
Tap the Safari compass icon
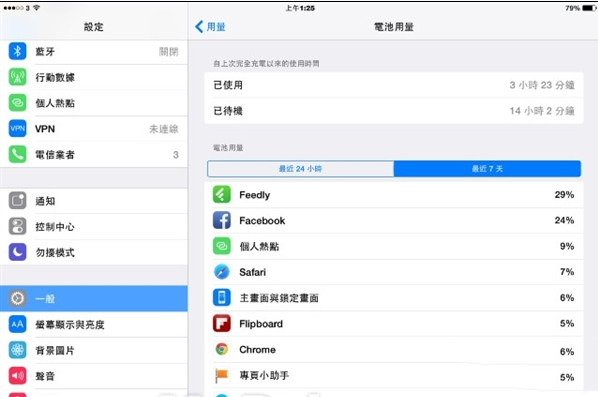(222, 272)
